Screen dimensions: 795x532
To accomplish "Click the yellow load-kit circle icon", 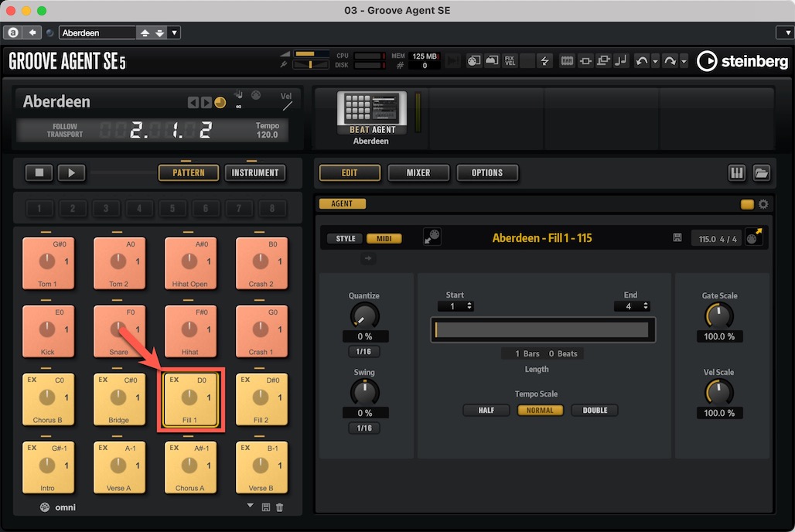I will (220, 102).
